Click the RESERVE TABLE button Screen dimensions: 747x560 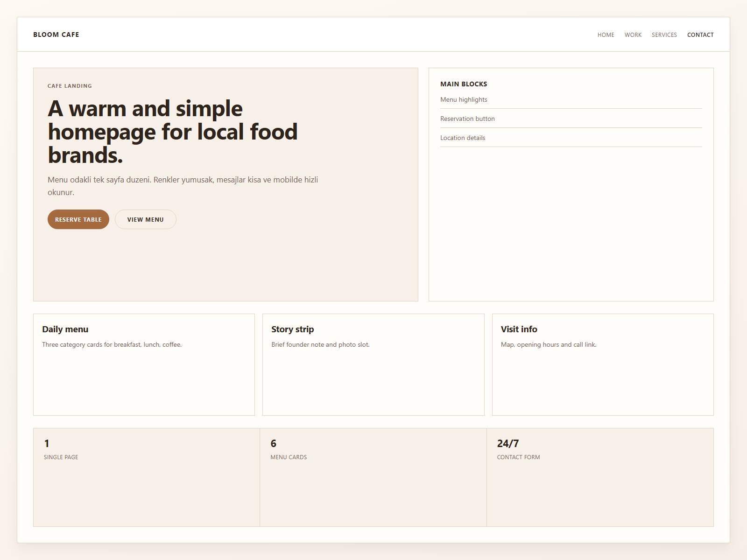pos(78,219)
